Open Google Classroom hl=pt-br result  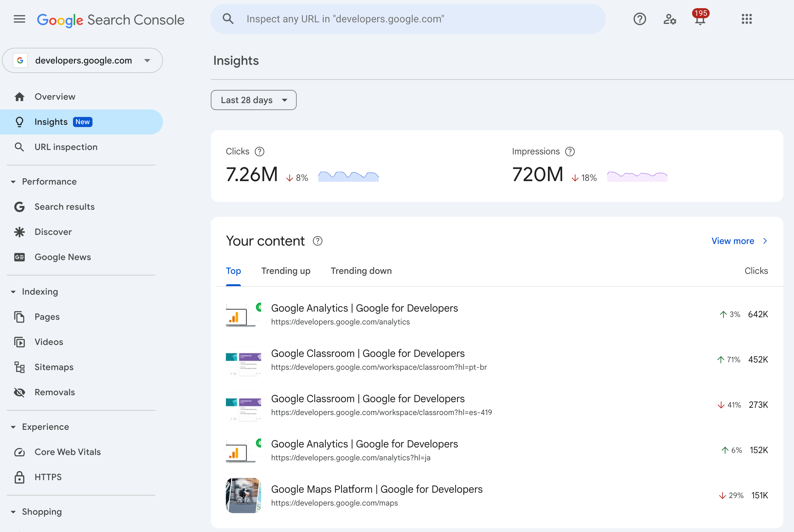[497, 360]
